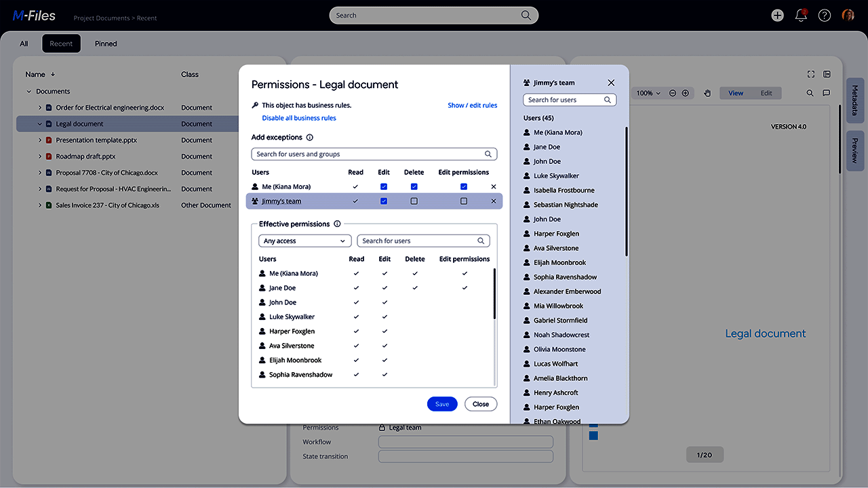Toggle Edit permissions checkbox for Jimmy's team
Image resolution: width=868 pixels, height=488 pixels.
click(464, 201)
